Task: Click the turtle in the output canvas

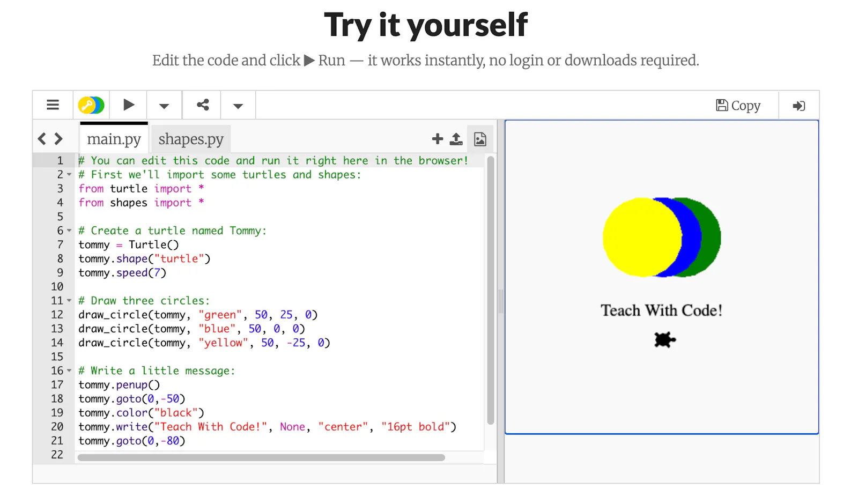Action: point(665,339)
